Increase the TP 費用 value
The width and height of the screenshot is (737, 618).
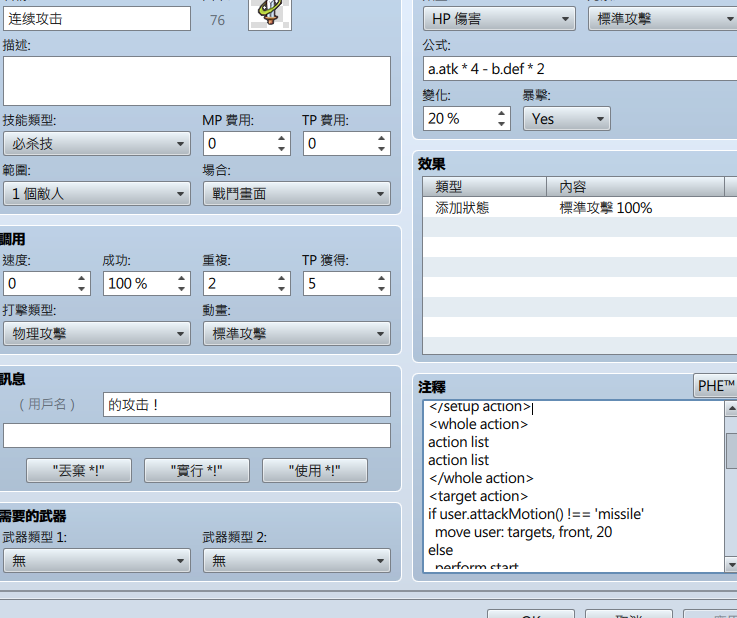(381, 138)
